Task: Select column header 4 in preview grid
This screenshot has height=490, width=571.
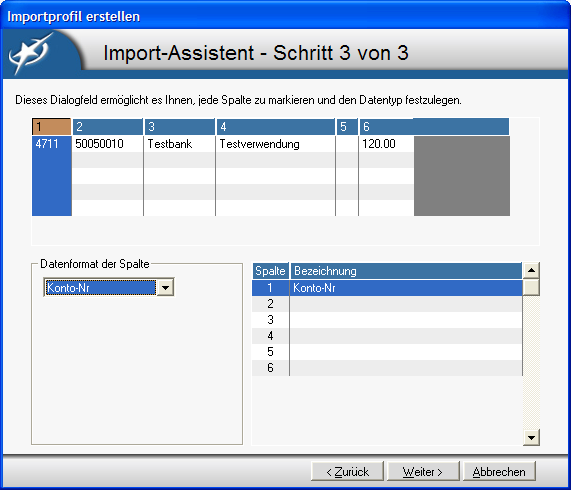Action: 275,127
